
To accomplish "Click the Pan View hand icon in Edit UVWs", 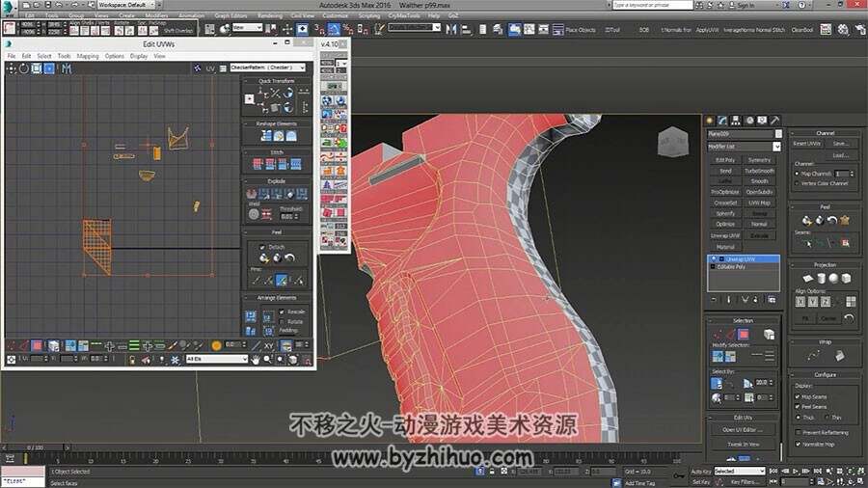I will (256, 359).
